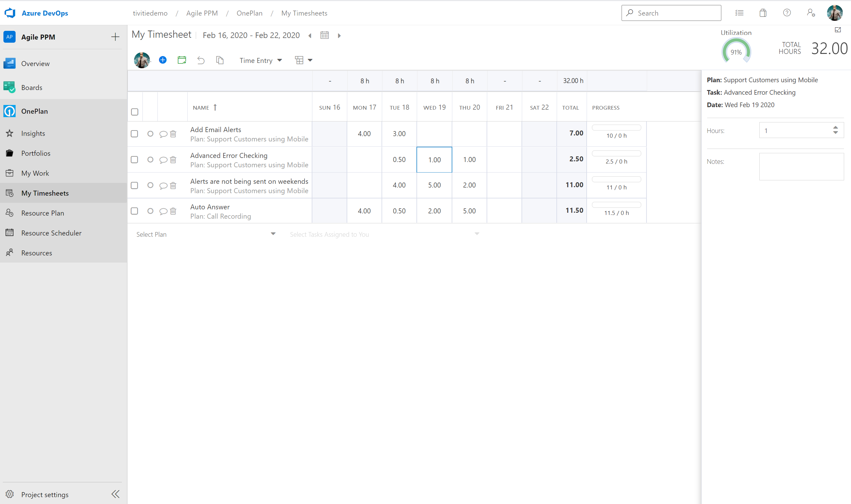Open Boards in the sidebar
This screenshot has width=851, height=504.
click(64, 88)
